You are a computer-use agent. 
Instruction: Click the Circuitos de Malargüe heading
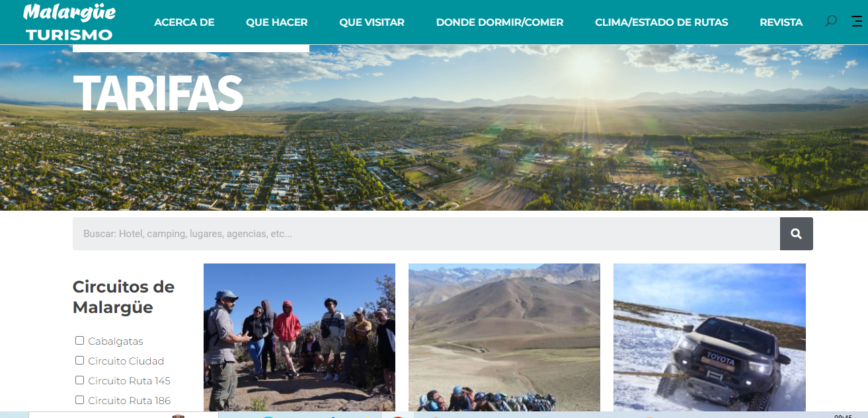tap(124, 297)
